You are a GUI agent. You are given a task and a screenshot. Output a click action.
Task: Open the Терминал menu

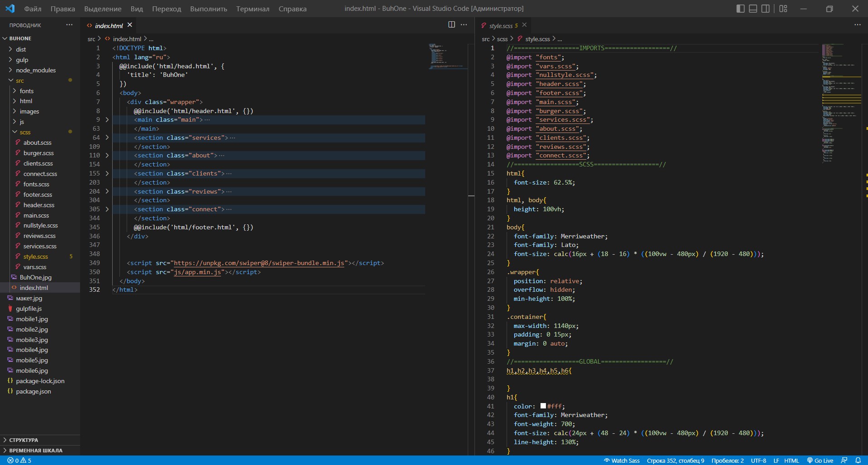pos(253,9)
